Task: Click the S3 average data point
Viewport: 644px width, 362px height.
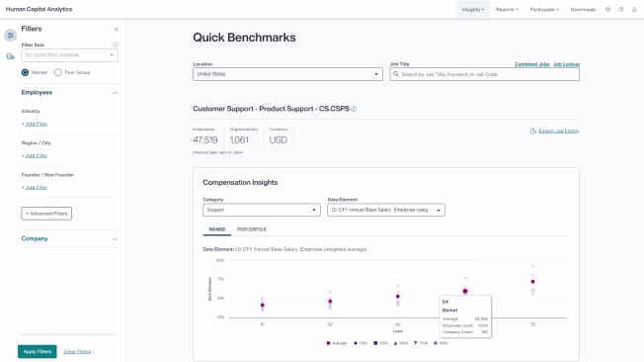Action: point(398,297)
